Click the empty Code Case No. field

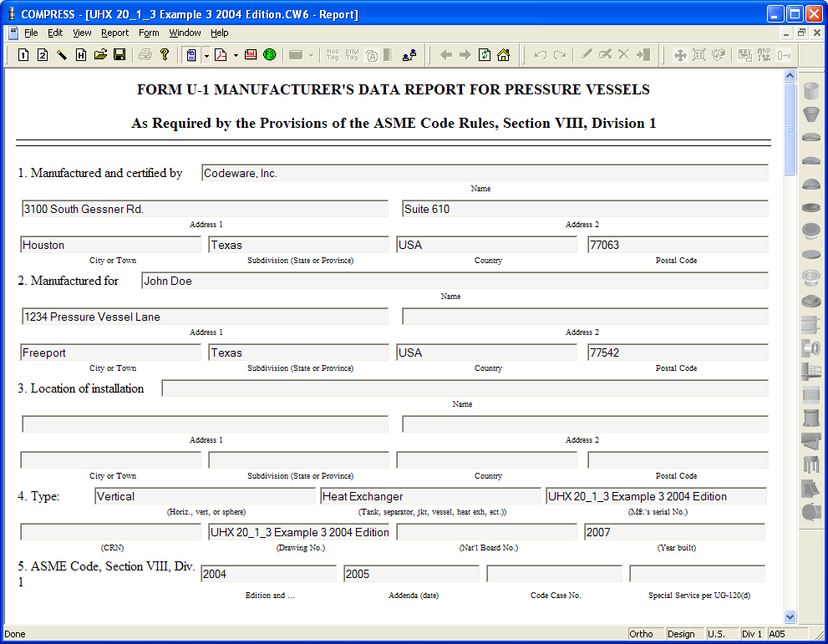(x=555, y=574)
